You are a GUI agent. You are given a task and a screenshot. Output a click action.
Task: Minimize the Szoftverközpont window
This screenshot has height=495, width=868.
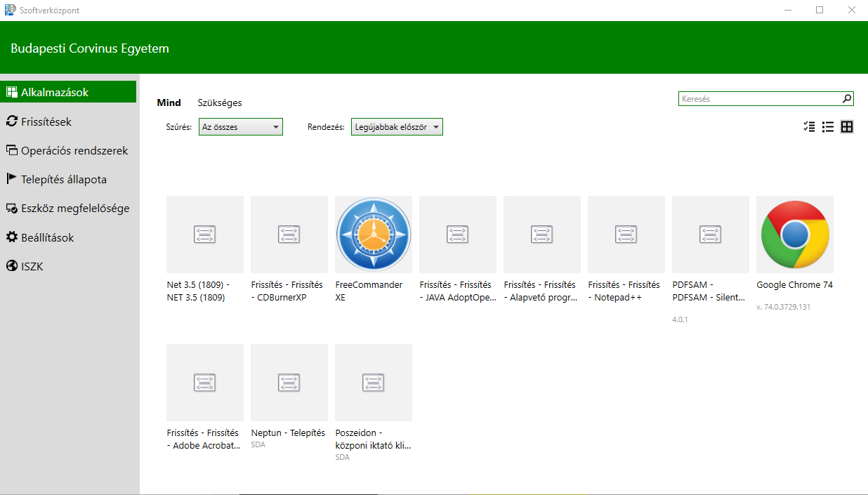(x=788, y=10)
